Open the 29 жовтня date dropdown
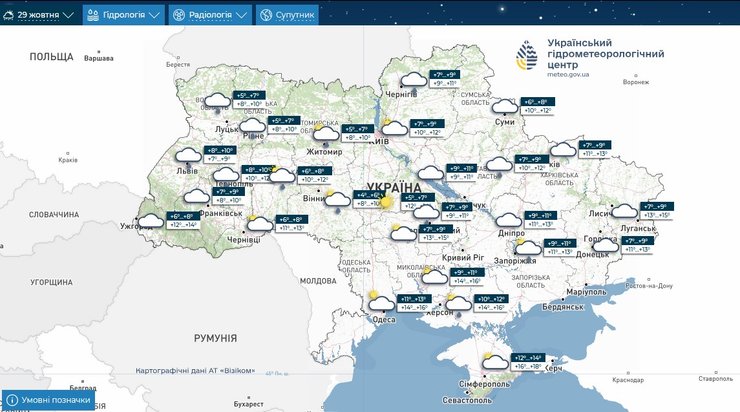The image size is (740, 412). [x=38, y=15]
